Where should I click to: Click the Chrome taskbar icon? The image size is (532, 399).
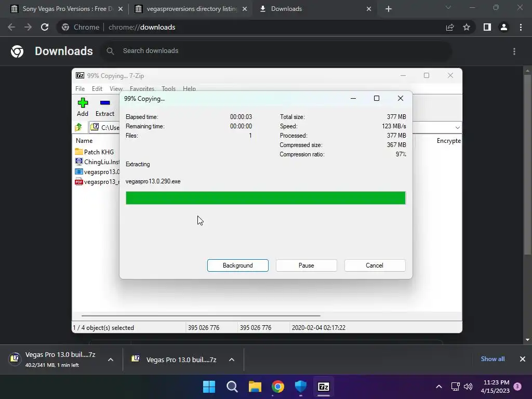[278, 387]
